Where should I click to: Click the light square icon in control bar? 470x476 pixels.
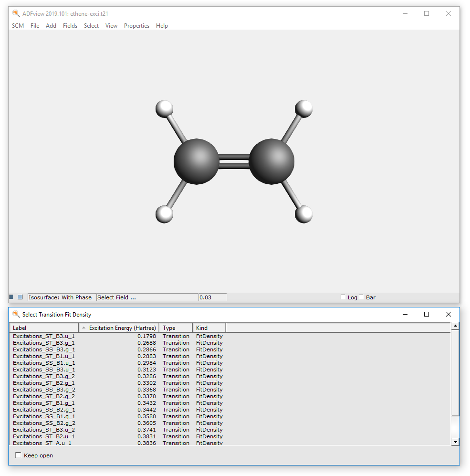click(21, 297)
